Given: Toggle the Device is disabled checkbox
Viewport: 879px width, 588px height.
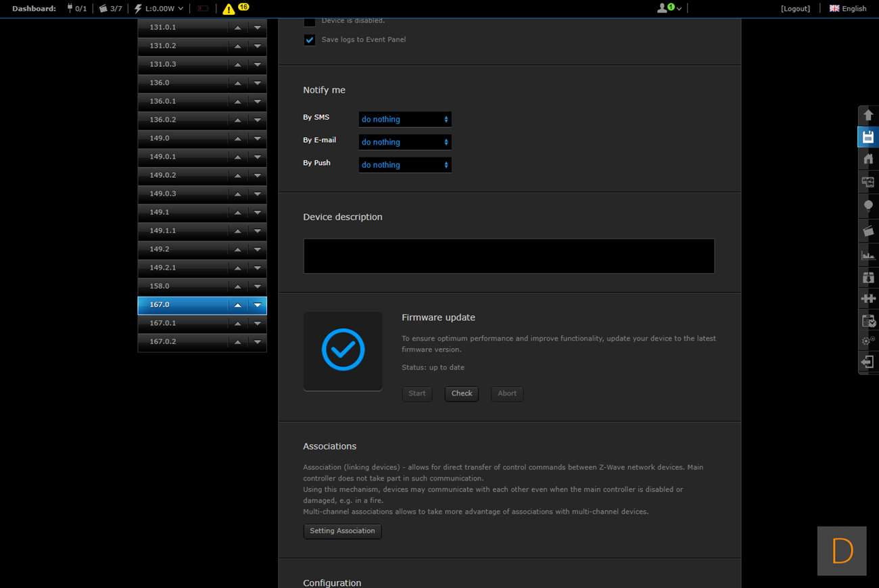Looking at the screenshot, I should [x=310, y=22].
